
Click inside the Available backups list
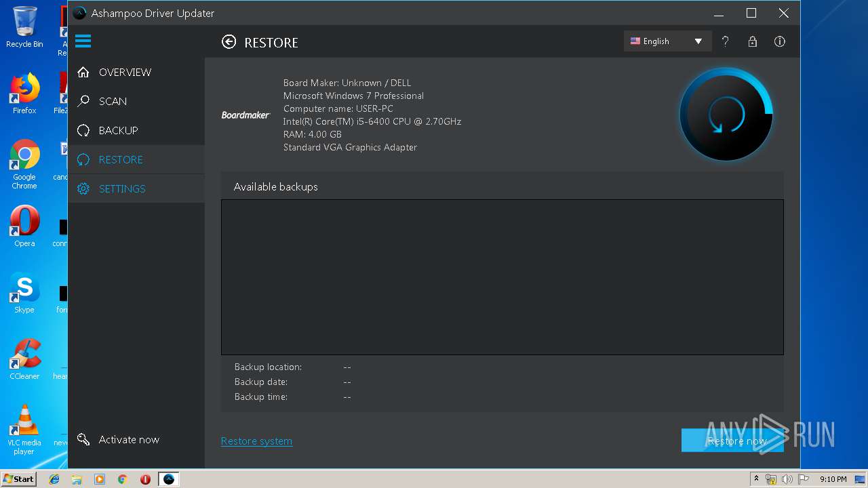(502, 277)
